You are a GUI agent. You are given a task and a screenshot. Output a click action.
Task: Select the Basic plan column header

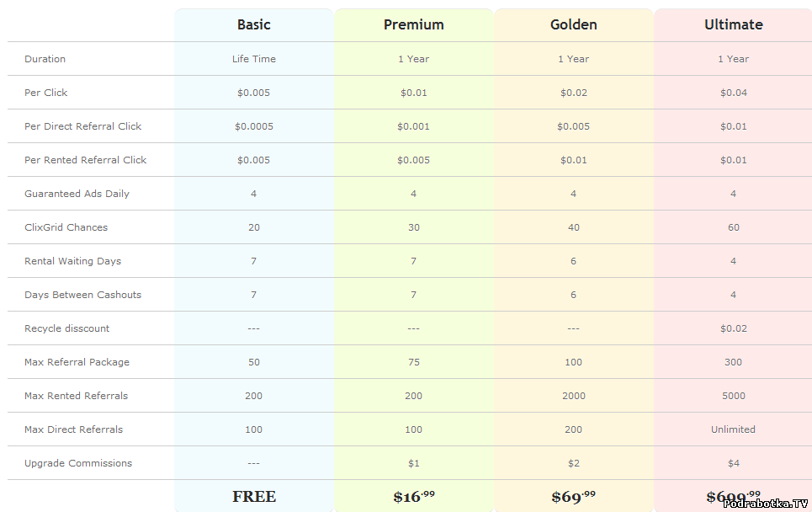tap(254, 24)
